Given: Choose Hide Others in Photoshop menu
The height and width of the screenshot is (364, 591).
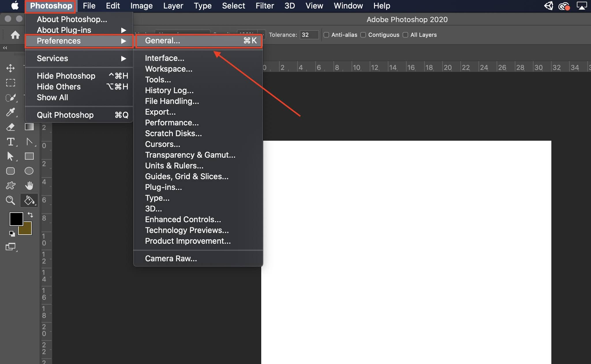Looking at the screenshot, I should [x=59, y=86].
